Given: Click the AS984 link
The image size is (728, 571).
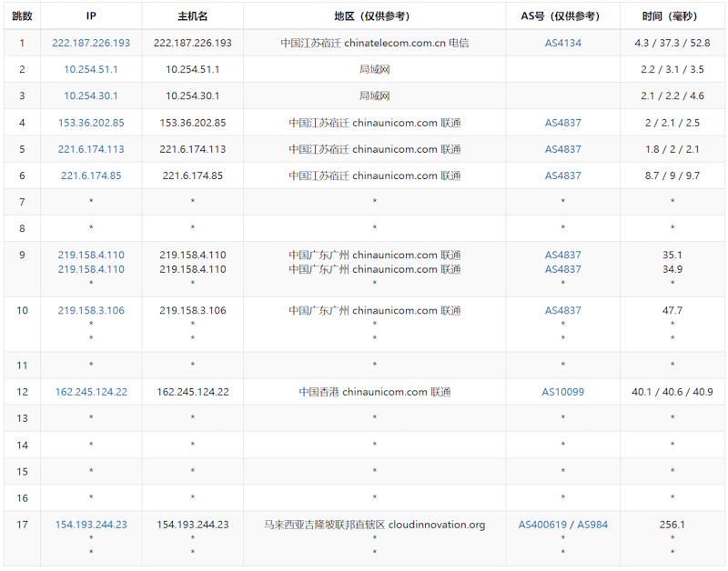Looking at the screenshot, I should (592, 525).
